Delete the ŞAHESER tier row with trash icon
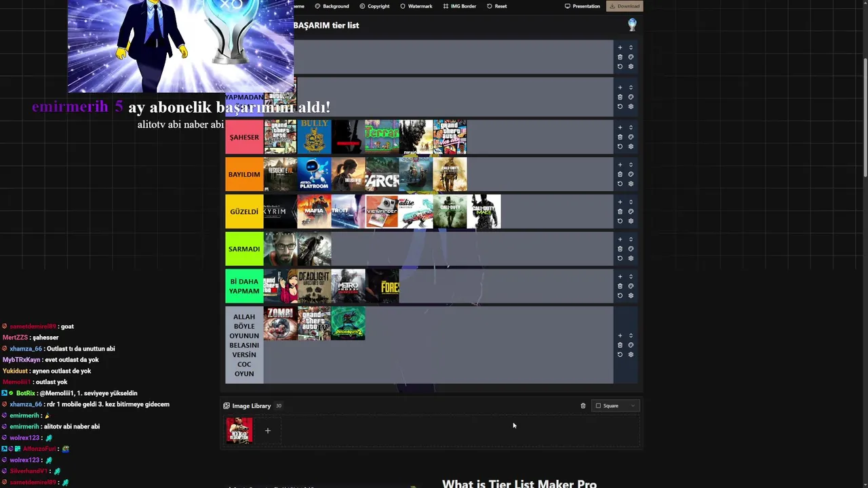This screenshot has width=868, height=488. pos(620,137)
